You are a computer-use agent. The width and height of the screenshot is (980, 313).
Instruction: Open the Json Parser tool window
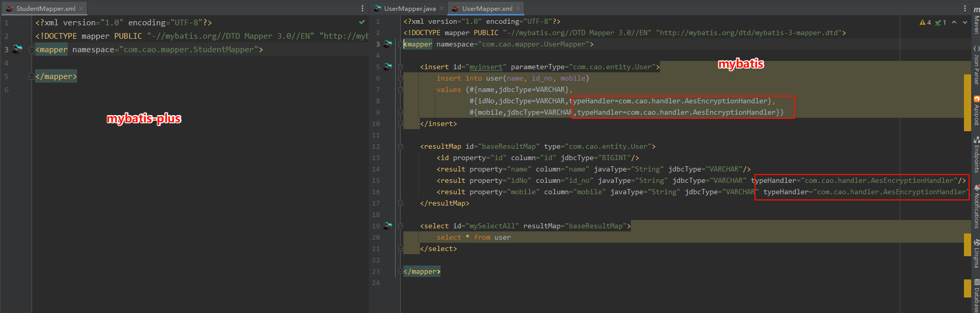pyautogui.click(x=976, y=66)
